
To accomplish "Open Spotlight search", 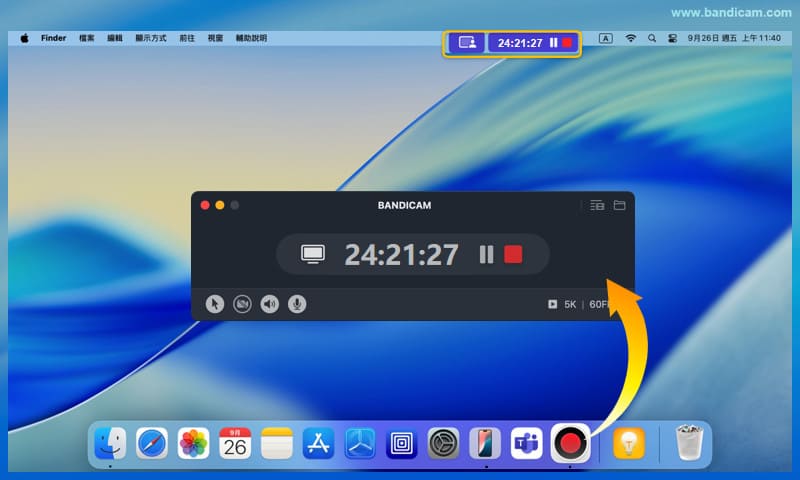I will coord(652,38).
